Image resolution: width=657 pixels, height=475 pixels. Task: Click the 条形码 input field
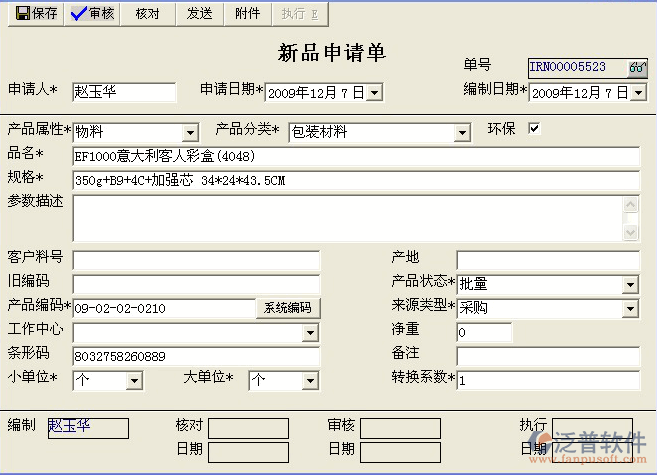195,356
